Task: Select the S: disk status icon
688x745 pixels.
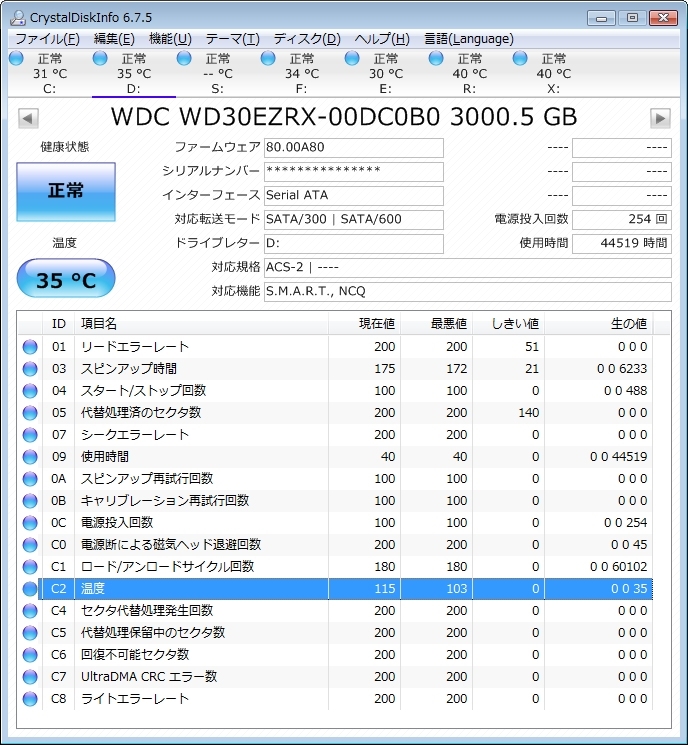Action: click(184, 58)
